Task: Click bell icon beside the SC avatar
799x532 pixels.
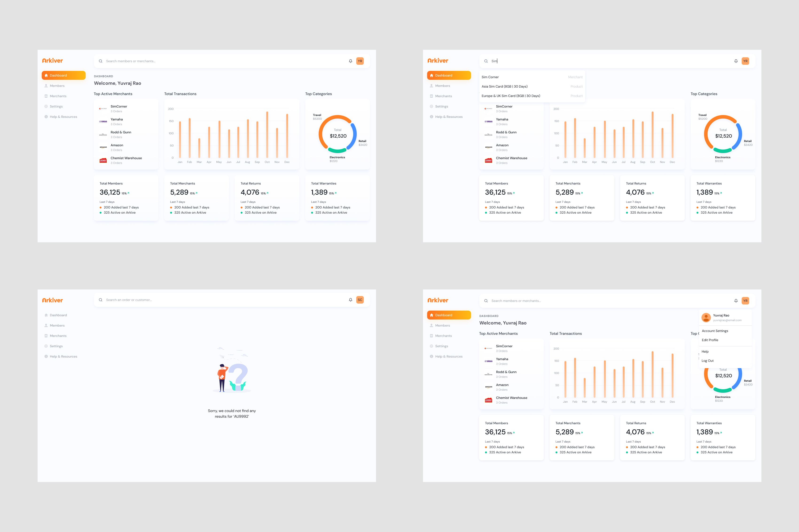Action: coord(350,300)
